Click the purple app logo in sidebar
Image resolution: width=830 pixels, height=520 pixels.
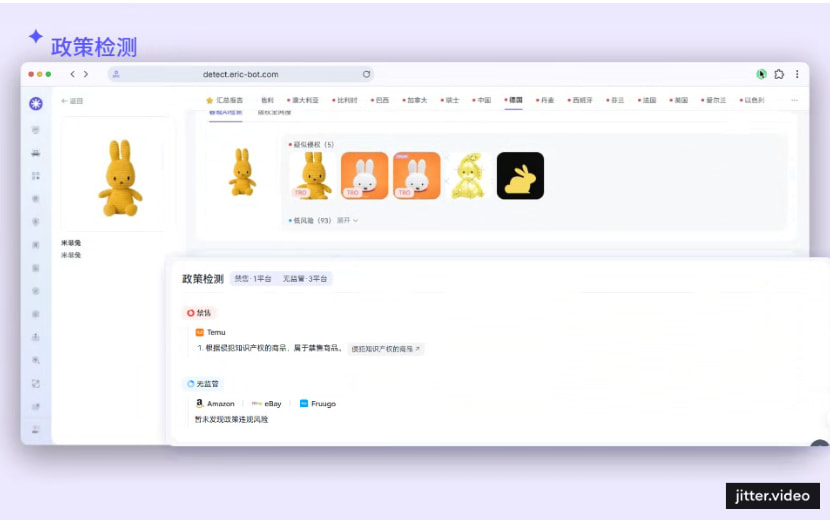point(35,103)
